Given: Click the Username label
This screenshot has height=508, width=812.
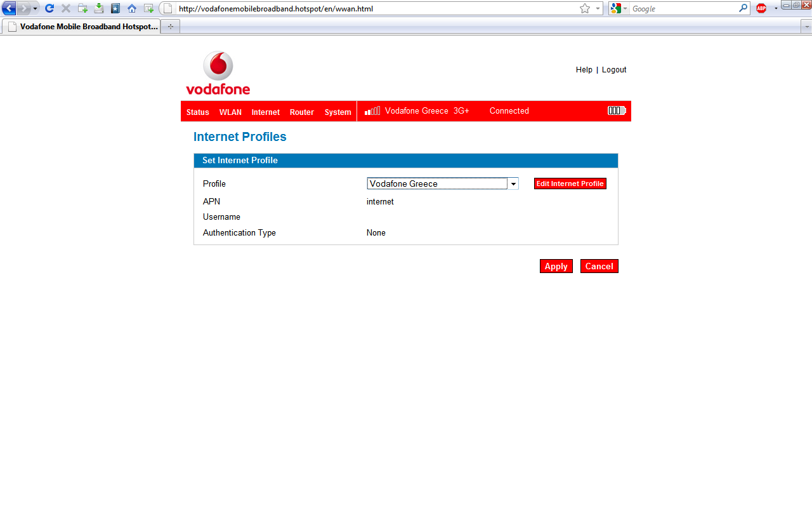Looking at the screenshot, I should click(x=221, y=217).
